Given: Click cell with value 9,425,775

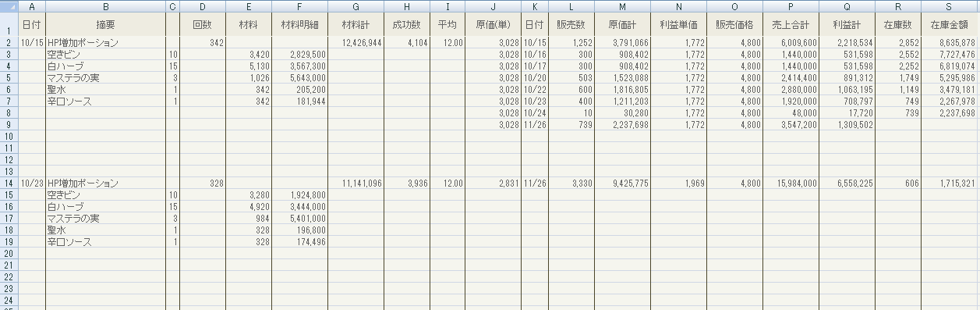Looking at the screenshot, I should pyautogui.click(x=622, y=183).
